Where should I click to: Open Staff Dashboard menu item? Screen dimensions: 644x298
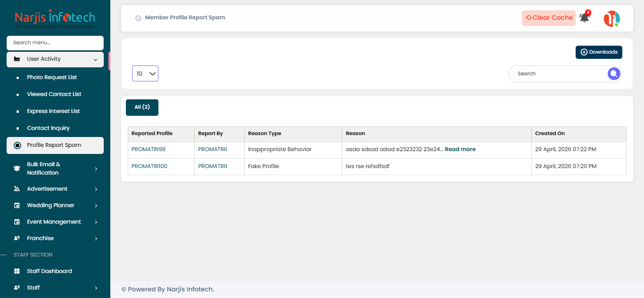(50, 271)
